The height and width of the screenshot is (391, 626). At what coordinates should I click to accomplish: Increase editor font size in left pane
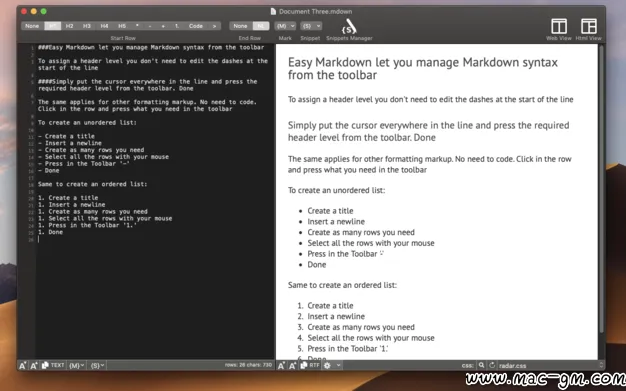(x=34, y=365)
